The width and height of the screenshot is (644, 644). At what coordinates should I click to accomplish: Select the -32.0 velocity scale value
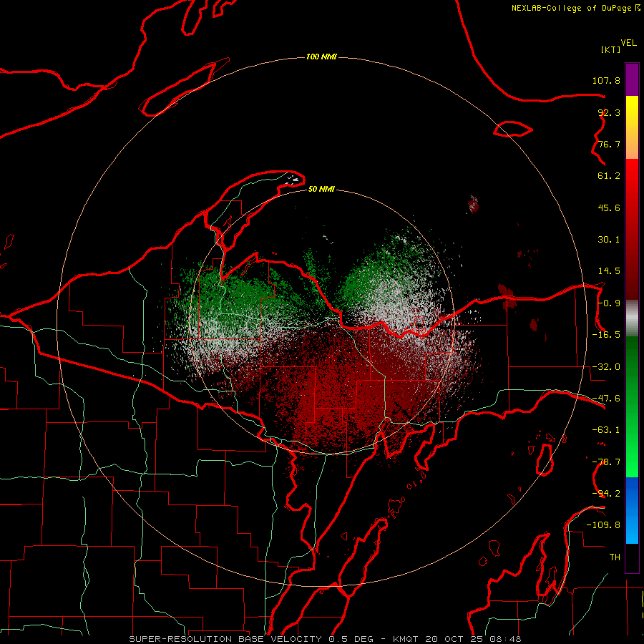point(606,367)
